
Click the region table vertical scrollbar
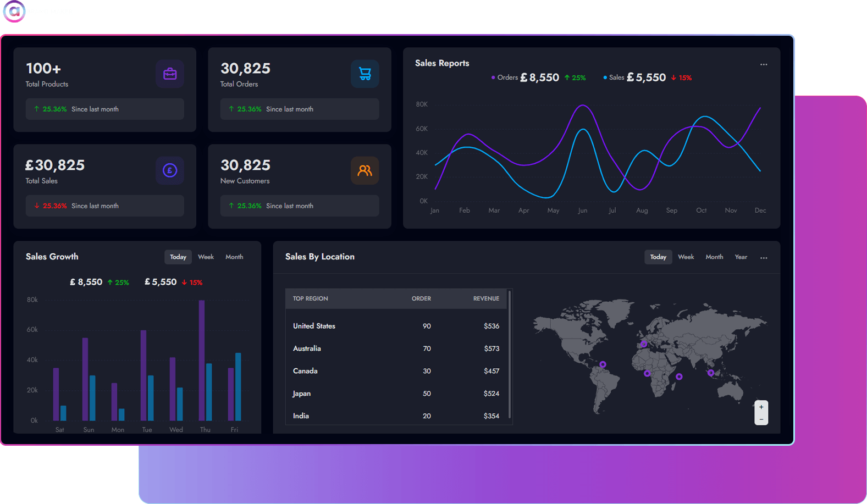pyautogui.click(x=510, y=355)
